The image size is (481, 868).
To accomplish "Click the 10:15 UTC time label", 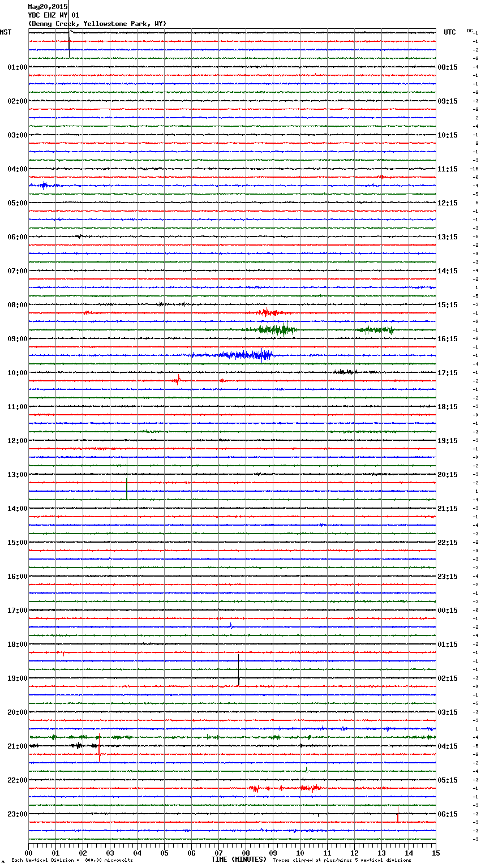I will point(448,135).
